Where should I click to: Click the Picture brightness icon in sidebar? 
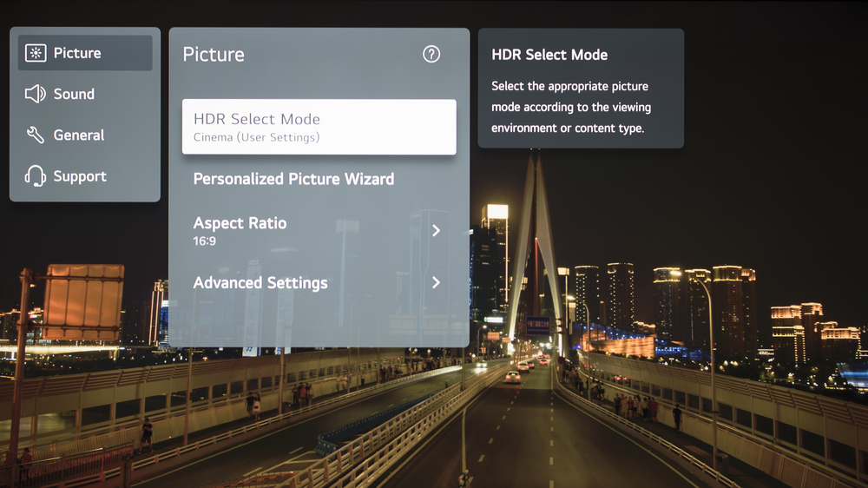pyautogui.click(x=36, y=53)
